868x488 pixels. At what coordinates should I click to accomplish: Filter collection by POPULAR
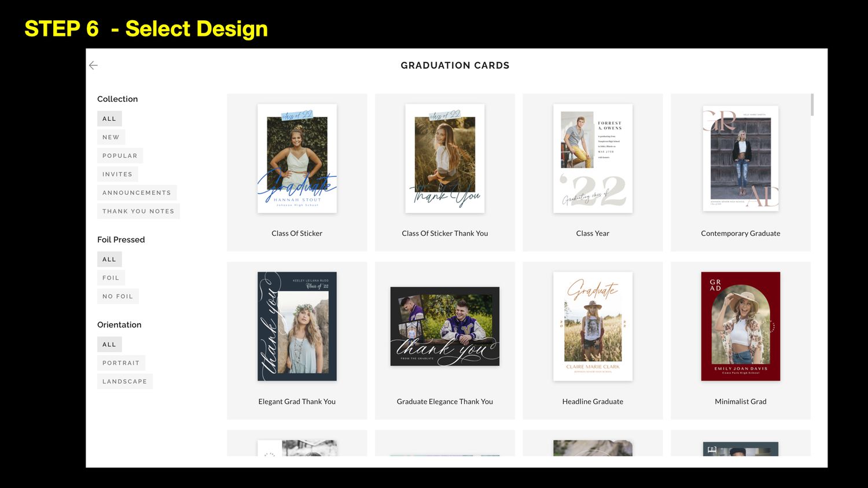[x=120, y=156]
